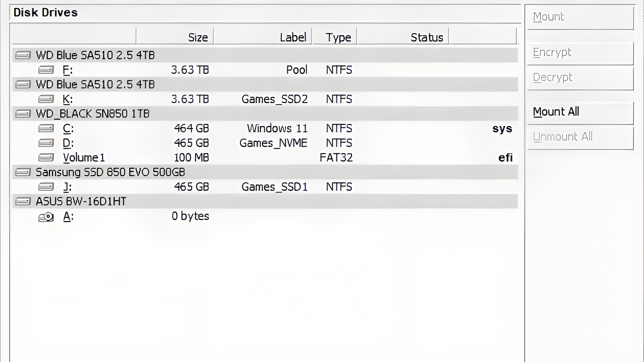This screenshot has width=644, height=362.
Task: Click the sys status text
Action: 502,129
